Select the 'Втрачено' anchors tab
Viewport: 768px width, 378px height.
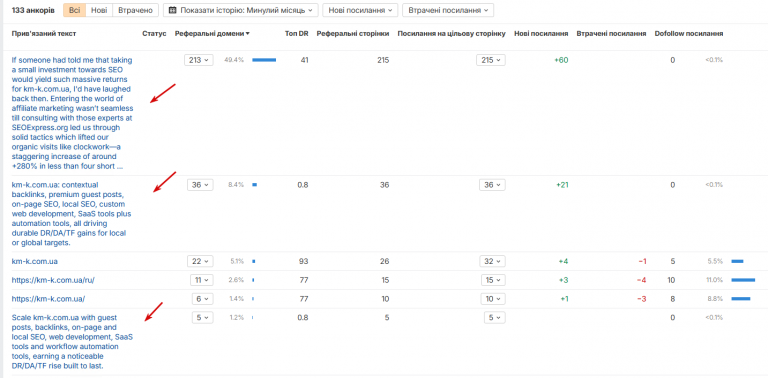[136, 10]
